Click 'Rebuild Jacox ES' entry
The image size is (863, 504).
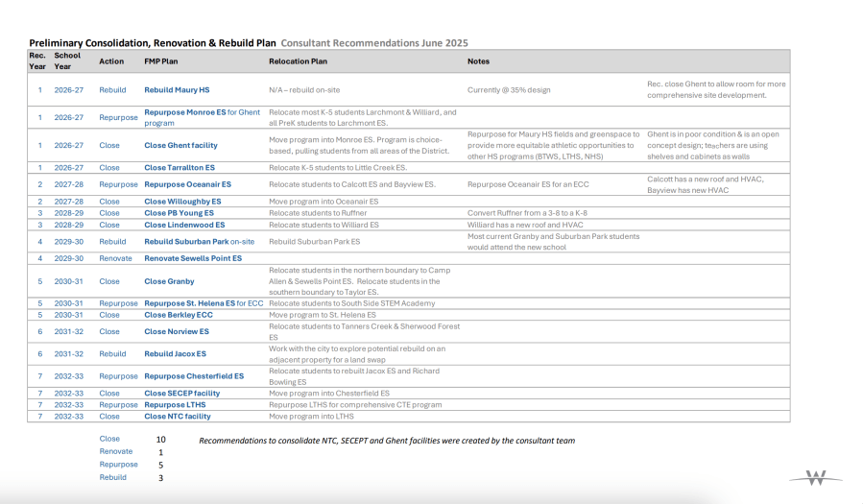[x=175, y=354]
